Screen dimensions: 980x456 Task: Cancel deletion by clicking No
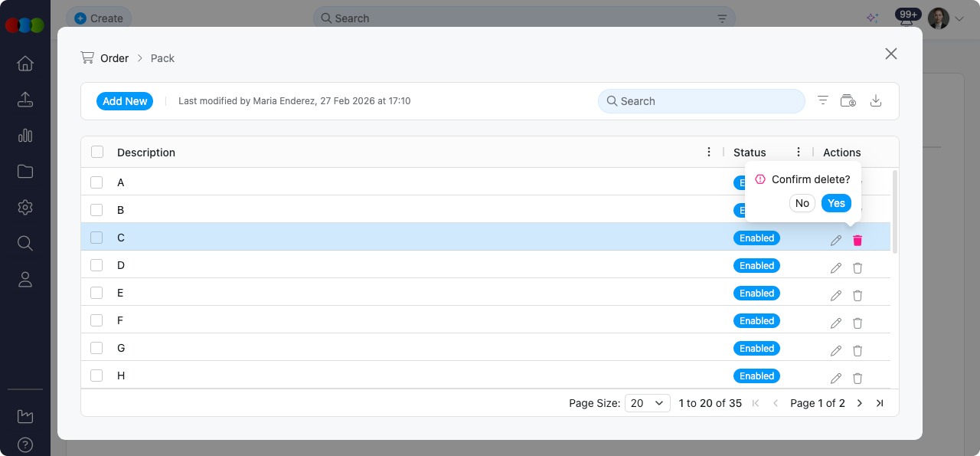click(802, 203)
